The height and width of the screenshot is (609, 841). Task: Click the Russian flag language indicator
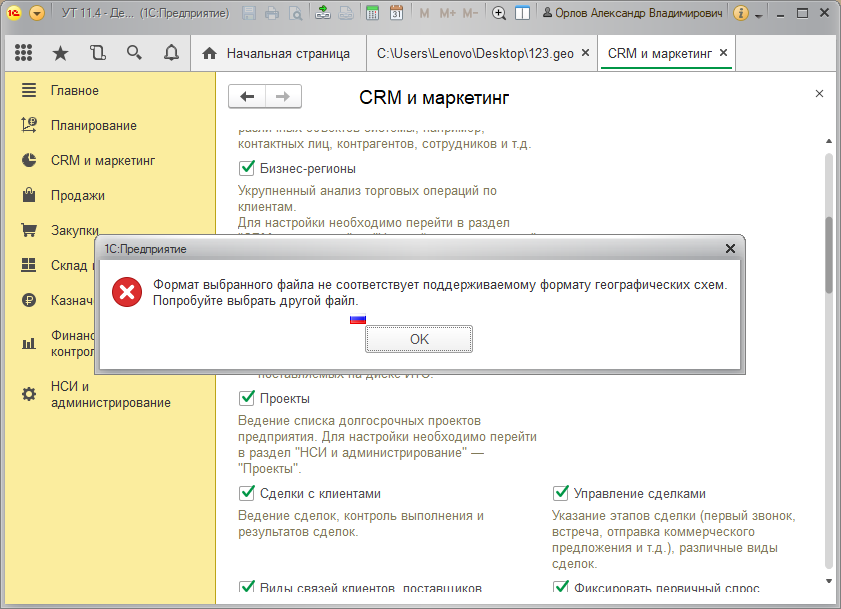click(x=358, y=319)
